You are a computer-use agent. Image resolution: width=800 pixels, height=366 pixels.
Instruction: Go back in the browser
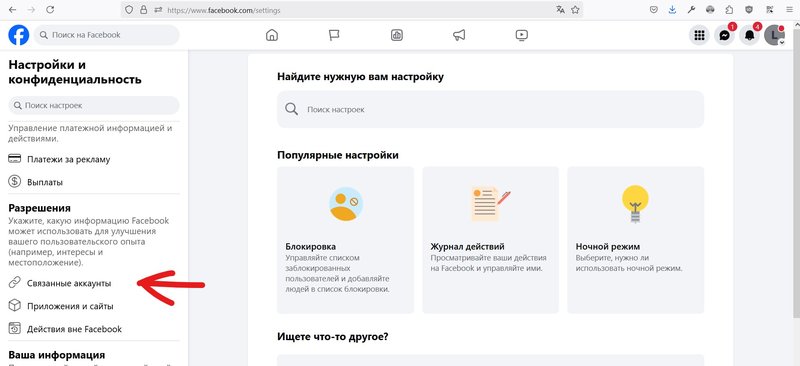click(x=12, y=10)
